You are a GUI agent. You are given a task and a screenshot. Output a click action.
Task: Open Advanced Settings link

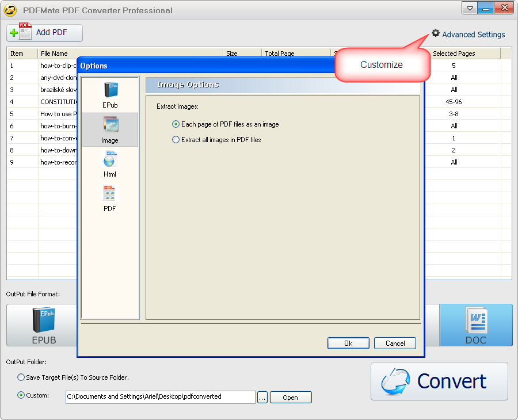[x=474, y=35]
